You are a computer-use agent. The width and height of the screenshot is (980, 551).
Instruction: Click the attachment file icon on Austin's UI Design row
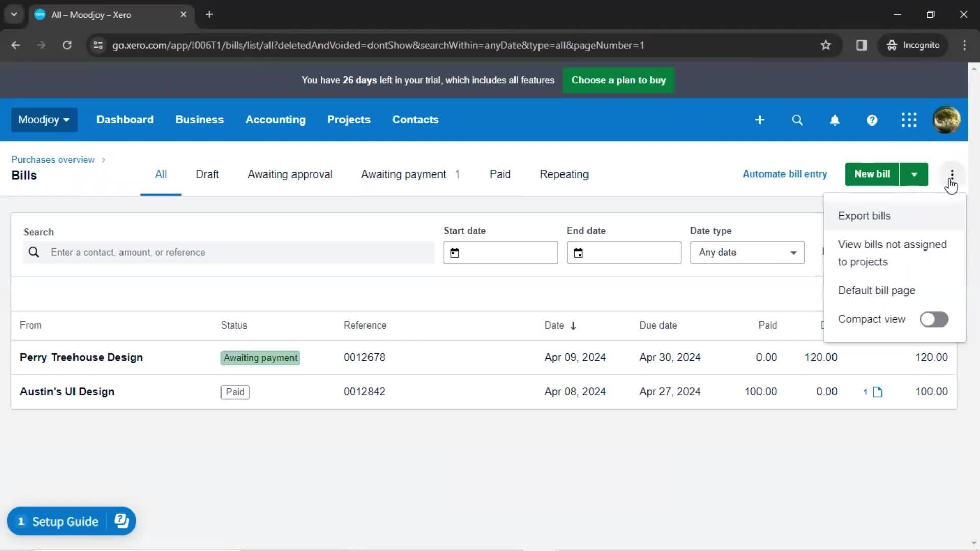pyautogui.click(x=877, y=392)
